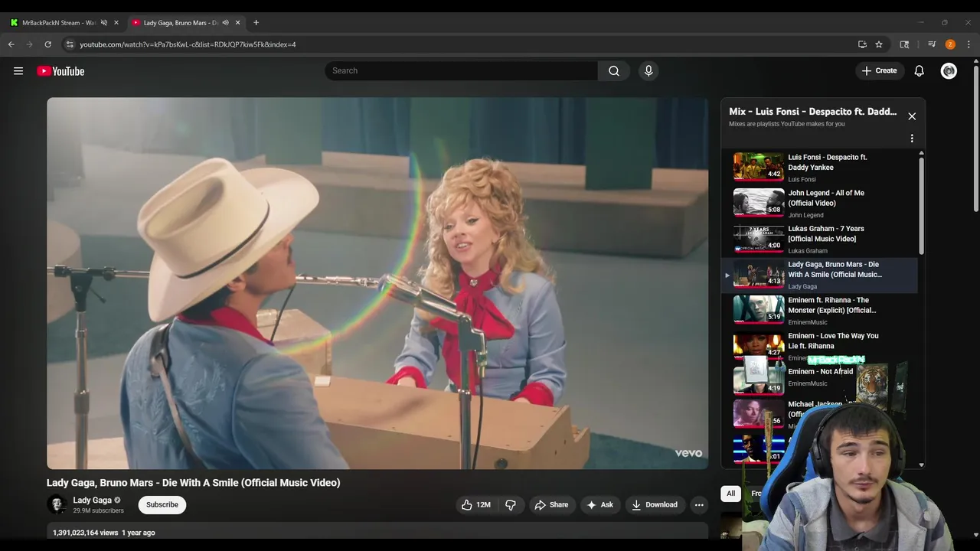Viewport: 980px width, 551px height.
Task: Open the Lady Gaga channel avatar
Action: tap(57, 504)
